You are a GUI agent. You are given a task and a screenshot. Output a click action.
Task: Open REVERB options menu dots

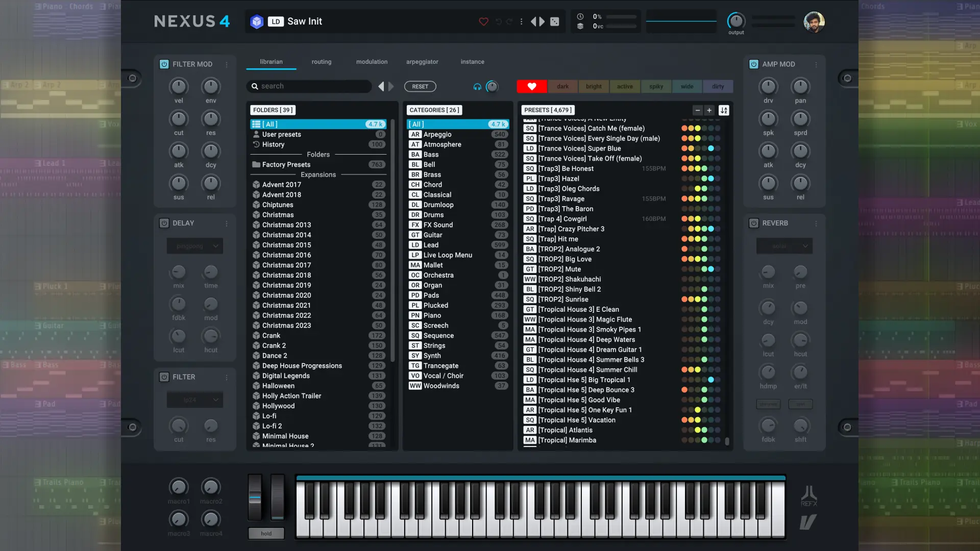[x=816, y=223]
